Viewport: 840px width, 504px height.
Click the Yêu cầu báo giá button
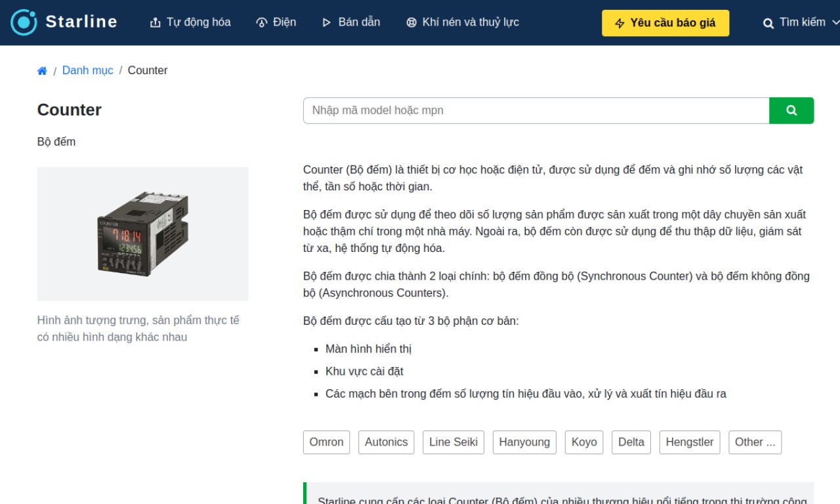pyautogui.click(x=665, y=23)
